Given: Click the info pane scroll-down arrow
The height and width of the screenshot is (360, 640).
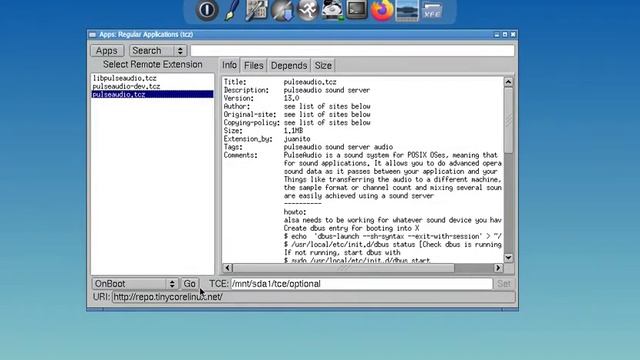Looking at the screenshot, I should pos(508,258).
